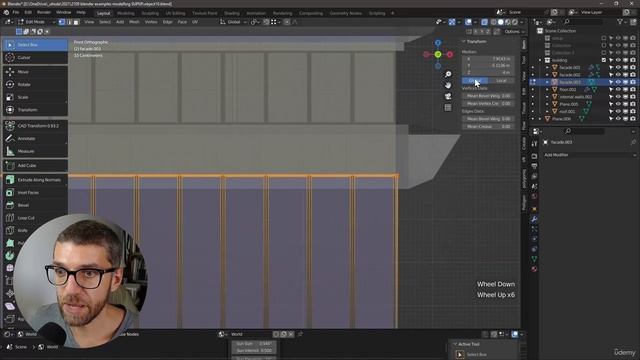Click the Median X coordinate field
The image size is (640, 360).
click(488, 59)
